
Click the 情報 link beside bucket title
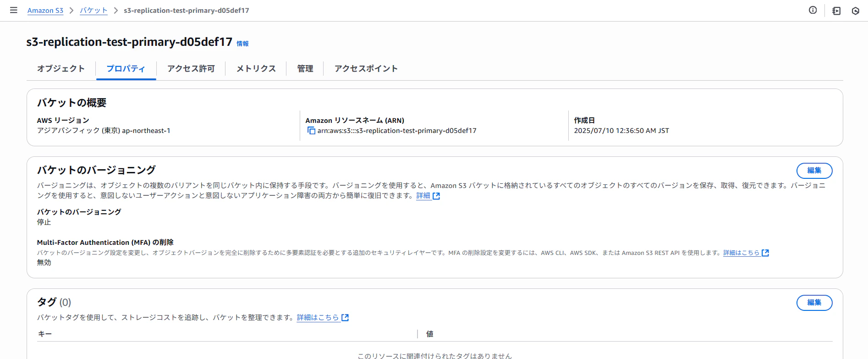coord(242,44)
